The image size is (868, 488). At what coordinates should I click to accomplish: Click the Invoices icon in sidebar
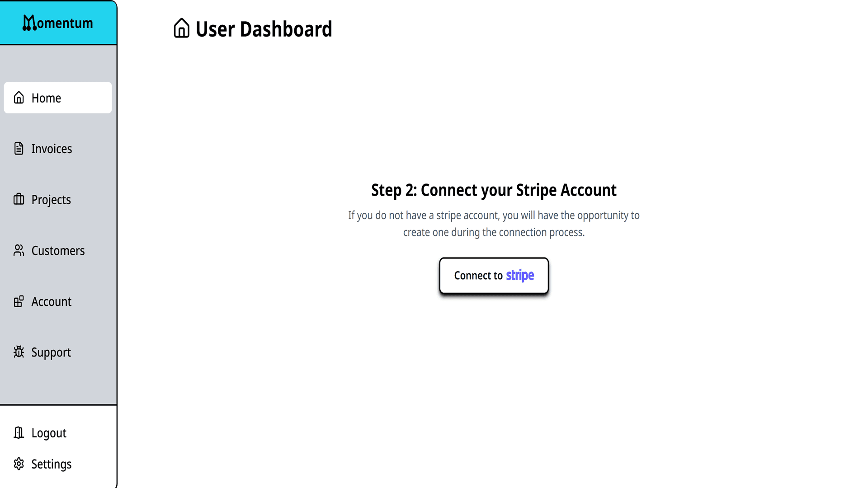(19, 148)
